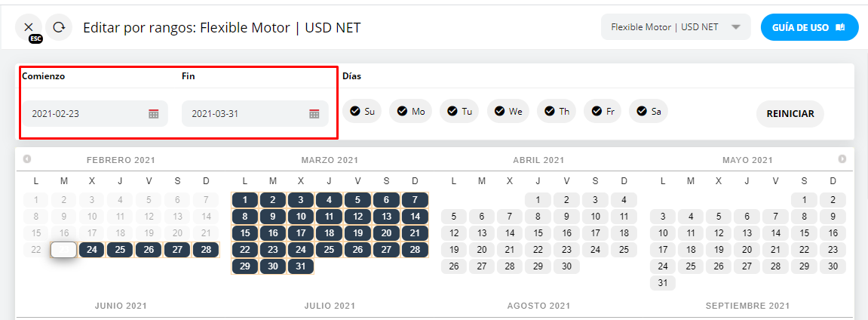Expand the Flexible Motor | USD NET dropdown
868x320 pixels.
point(676,27)
